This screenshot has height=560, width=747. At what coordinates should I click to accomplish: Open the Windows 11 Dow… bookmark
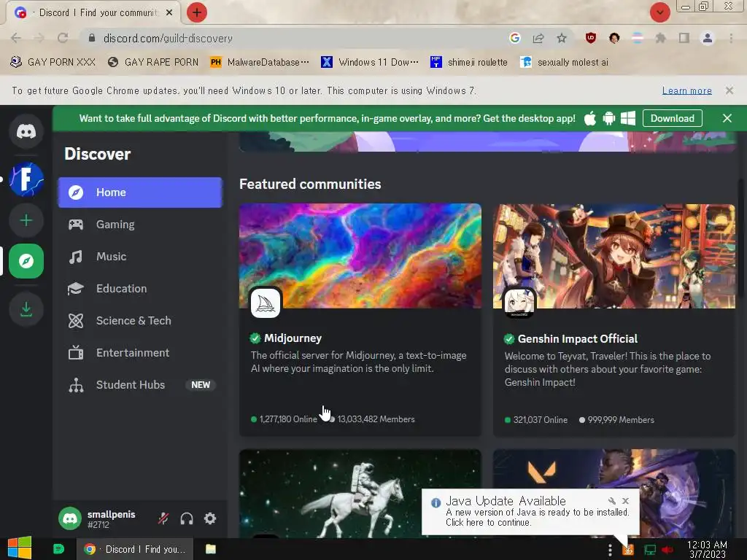370,63
